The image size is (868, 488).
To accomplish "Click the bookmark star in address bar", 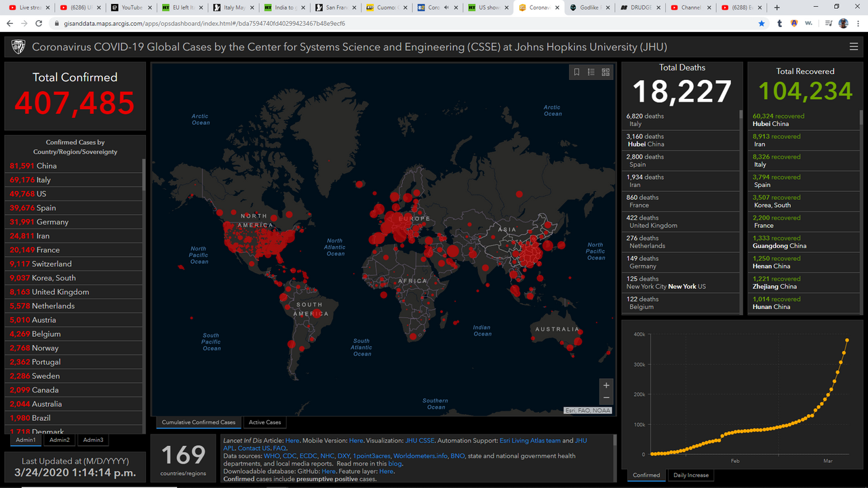I will (x=762, y=23).
